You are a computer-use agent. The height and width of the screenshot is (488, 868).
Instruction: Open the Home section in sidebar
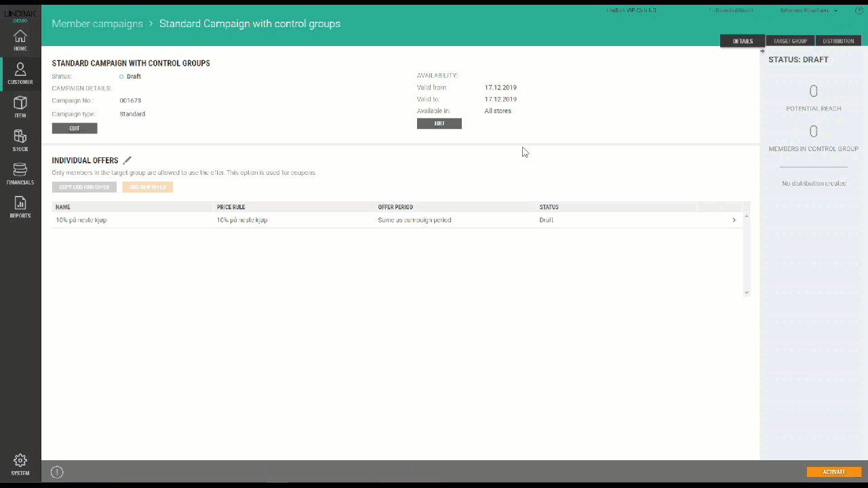[x=20, y=41]
